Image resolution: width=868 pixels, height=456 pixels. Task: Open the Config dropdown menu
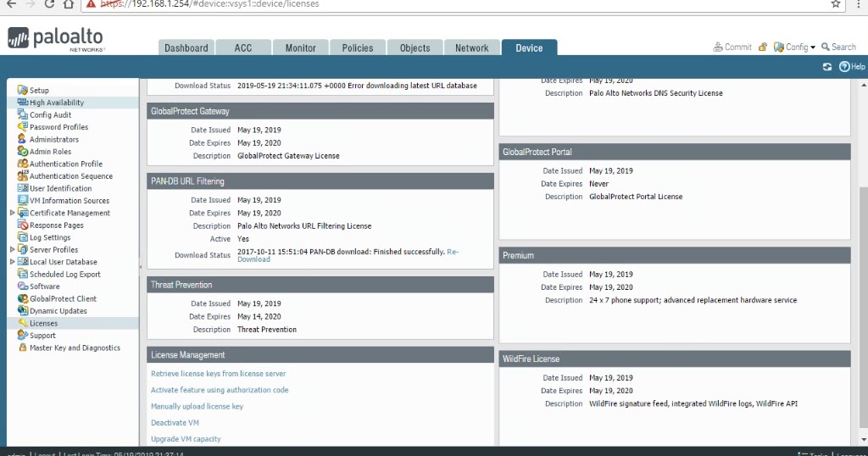[794, 47]
